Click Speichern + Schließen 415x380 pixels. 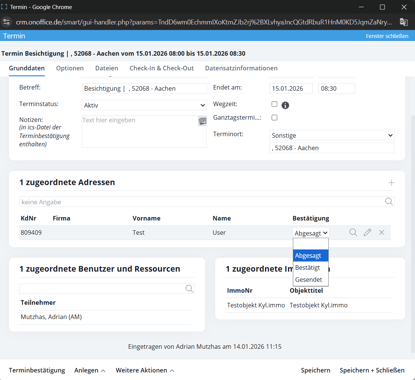click(x=372, y=370)
